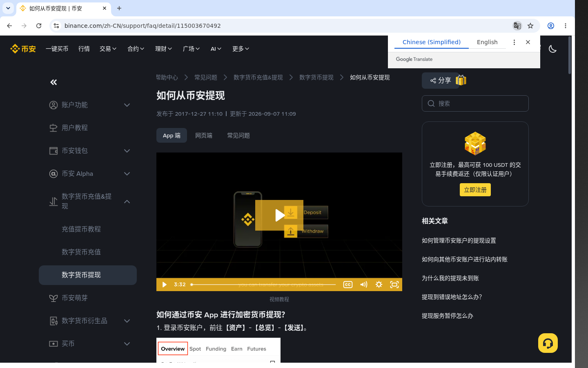Open related article 提现服务暂停怎么办
Screen dimensions: 588x368
click(448, 316)
